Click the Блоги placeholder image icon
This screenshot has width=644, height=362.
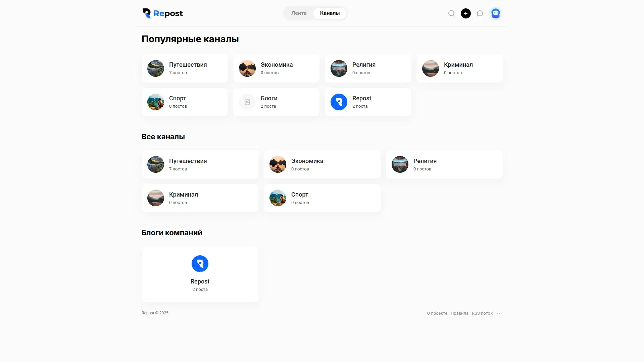click(247, 102)
